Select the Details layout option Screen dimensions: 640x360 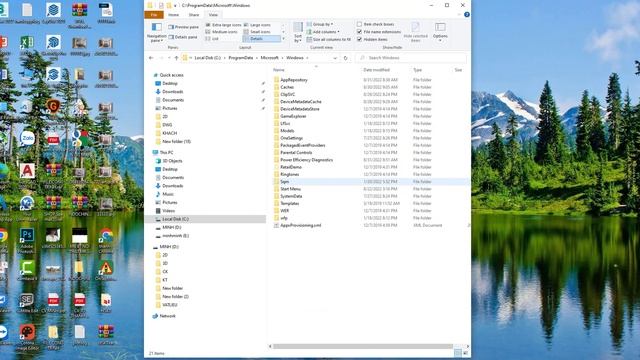pos(262,39)
